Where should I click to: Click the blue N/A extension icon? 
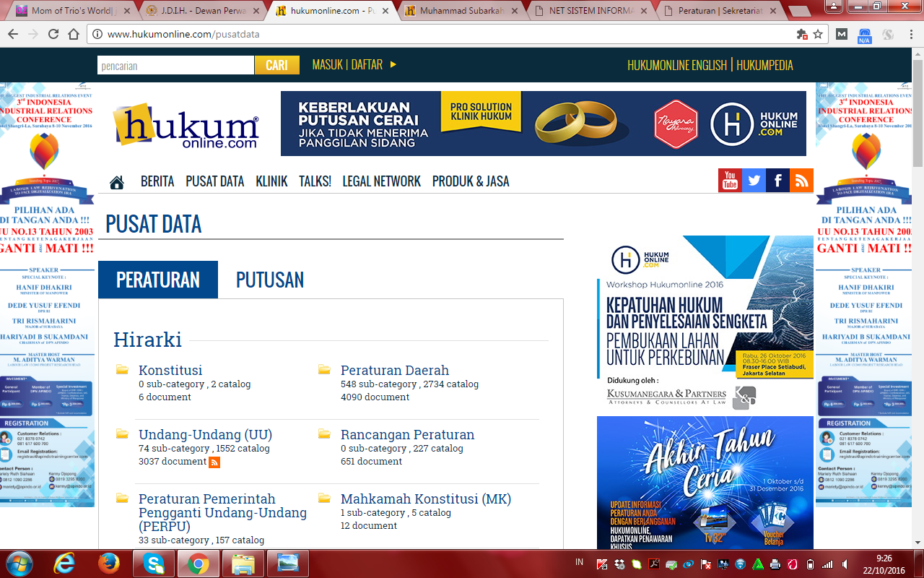(x=864, y=35)
